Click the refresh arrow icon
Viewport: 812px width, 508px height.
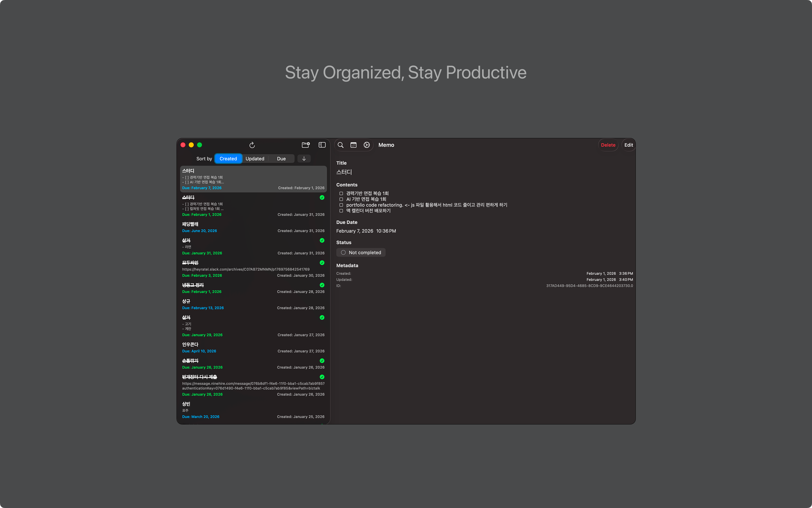(x=252, y=145)
